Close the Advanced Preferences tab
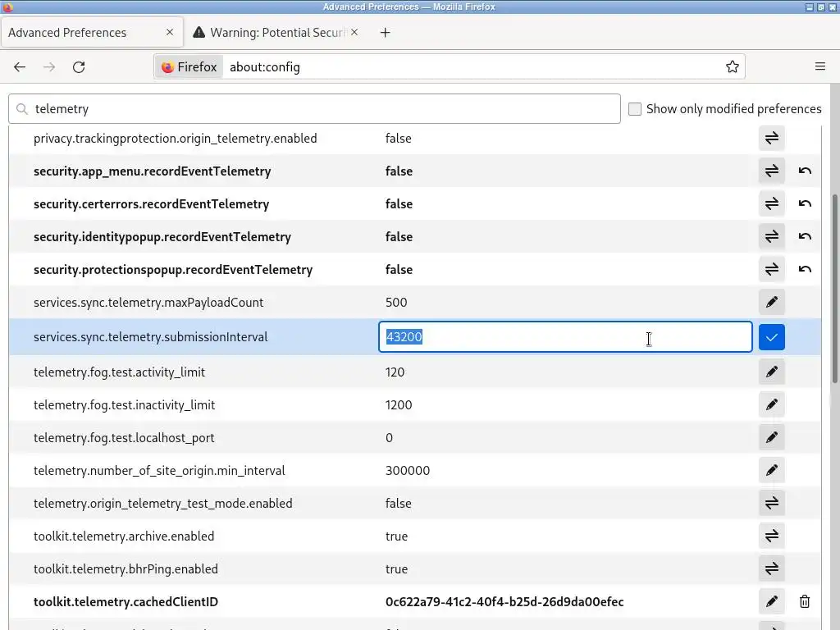Screen dimensions: 840x630 click(170, 32)
